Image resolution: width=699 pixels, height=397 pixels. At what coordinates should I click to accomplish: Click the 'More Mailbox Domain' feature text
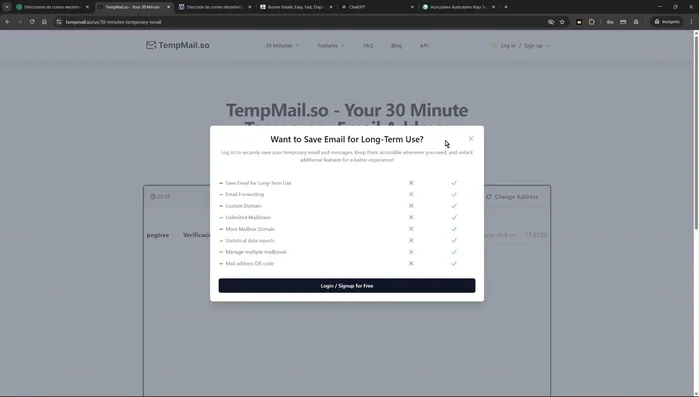[250, 229]
